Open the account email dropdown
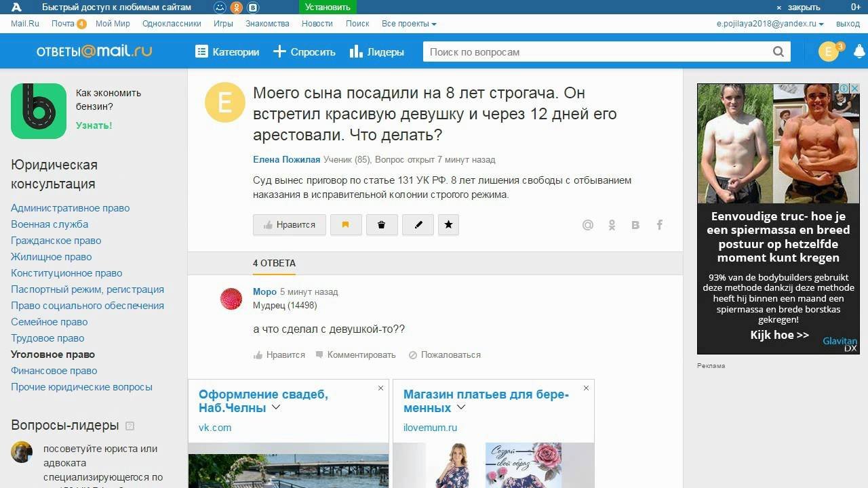This screenshot has width=868, height=488. 770,24
